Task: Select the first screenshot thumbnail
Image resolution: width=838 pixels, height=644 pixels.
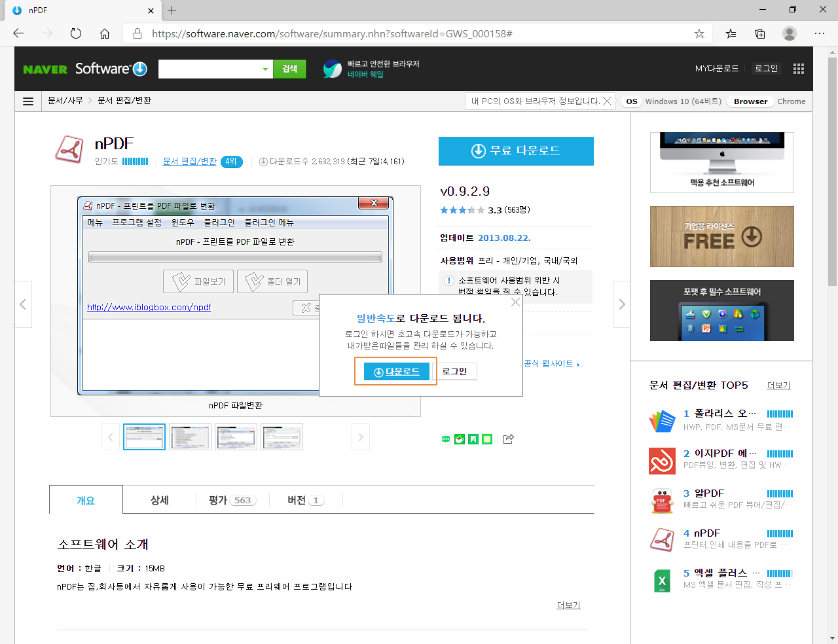Action: point(144,437)
